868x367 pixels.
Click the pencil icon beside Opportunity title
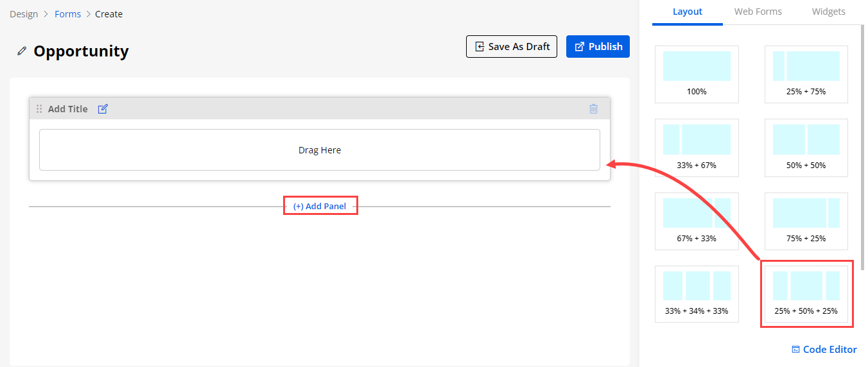pyautogui.click(x=22, y=51)
